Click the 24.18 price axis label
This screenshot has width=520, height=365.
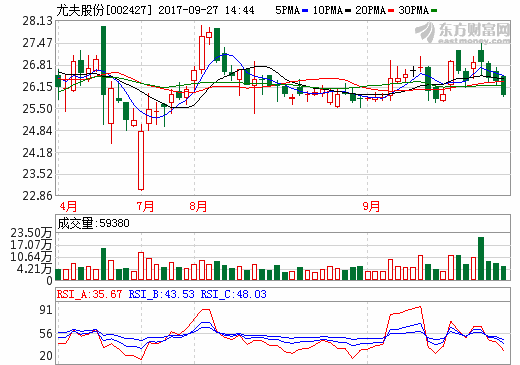[x=38, y=153]
